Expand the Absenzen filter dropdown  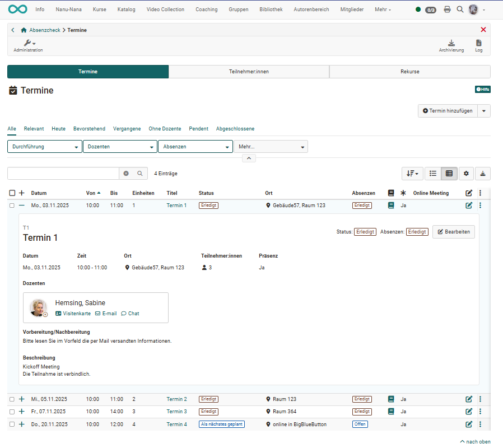(195, 147)
